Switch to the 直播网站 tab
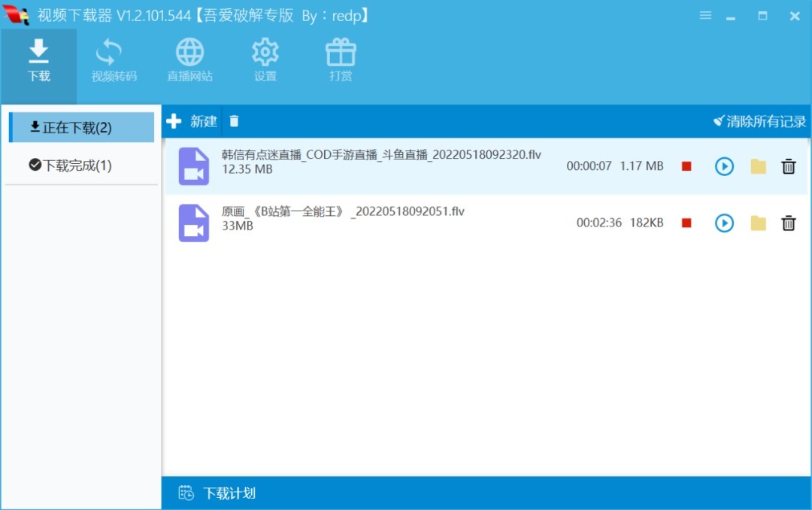 [189, 62]
